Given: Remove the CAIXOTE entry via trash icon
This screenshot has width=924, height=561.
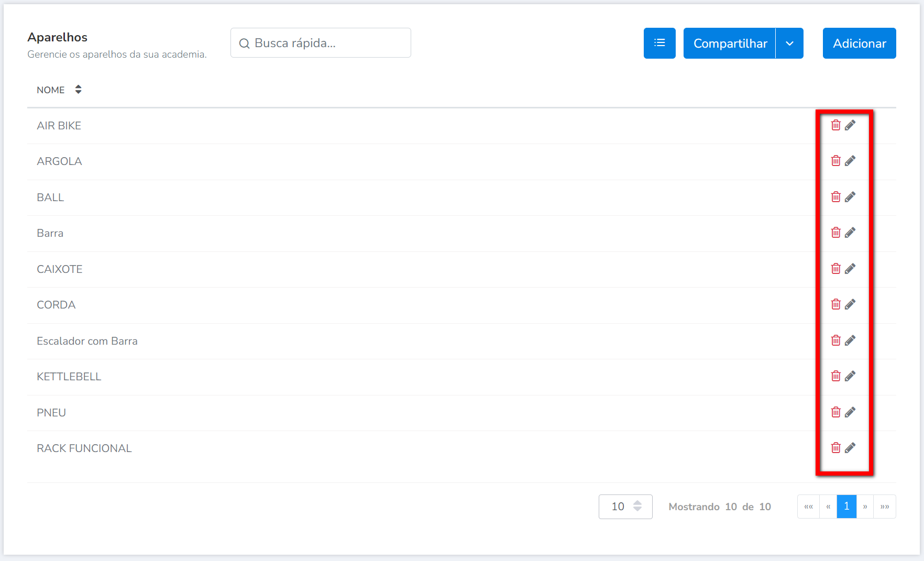Looking at the screenshot, I should point(835,269).
